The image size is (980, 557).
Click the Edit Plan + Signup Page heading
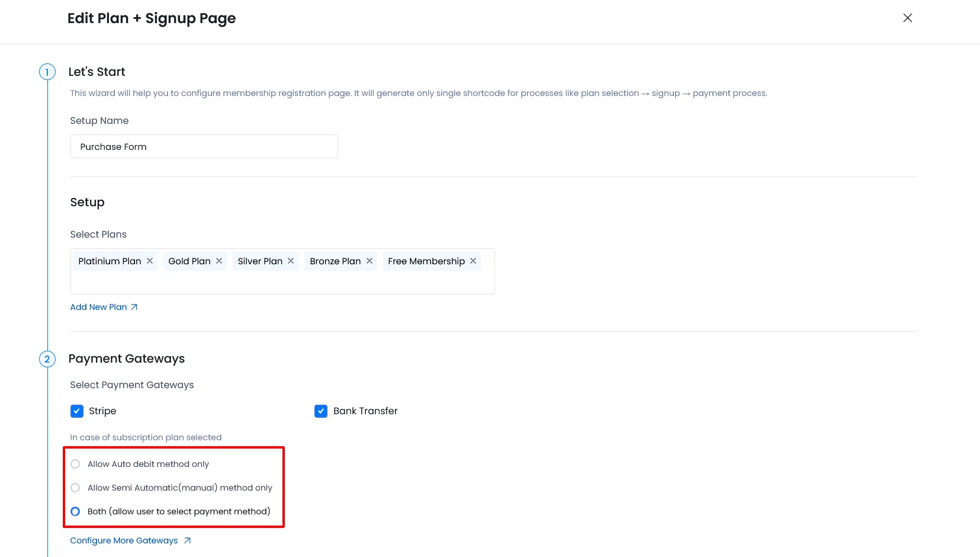pyautogui.click(x=152, y=18)
